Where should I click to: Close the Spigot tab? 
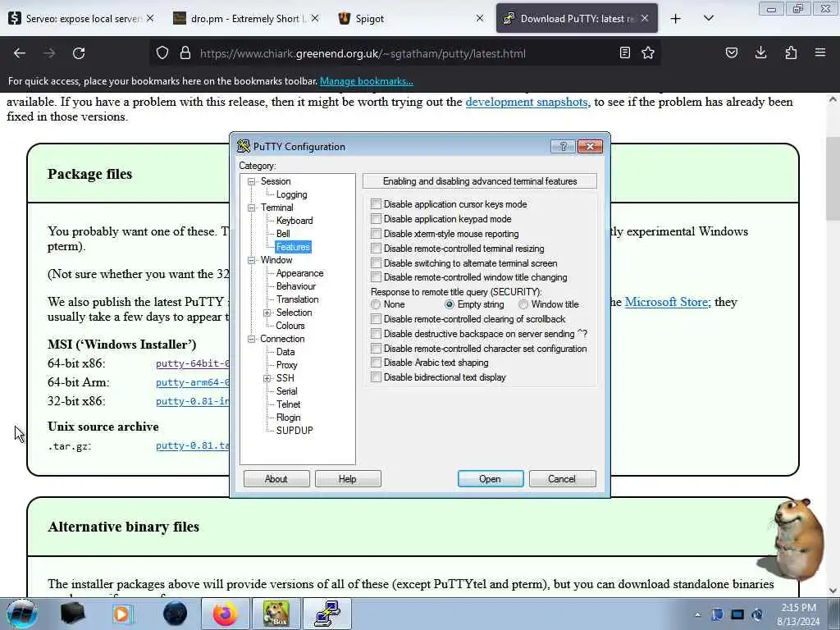click(x=480, y=18)
